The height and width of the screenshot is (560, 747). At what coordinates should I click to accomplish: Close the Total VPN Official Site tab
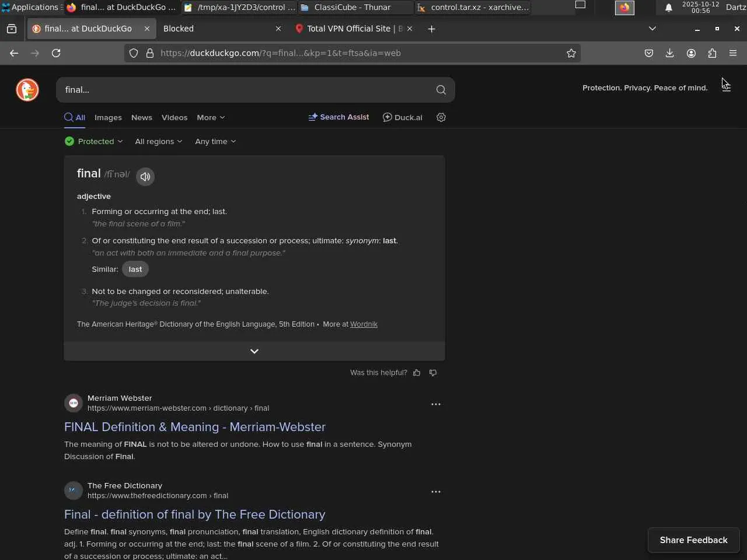point(410,29)
